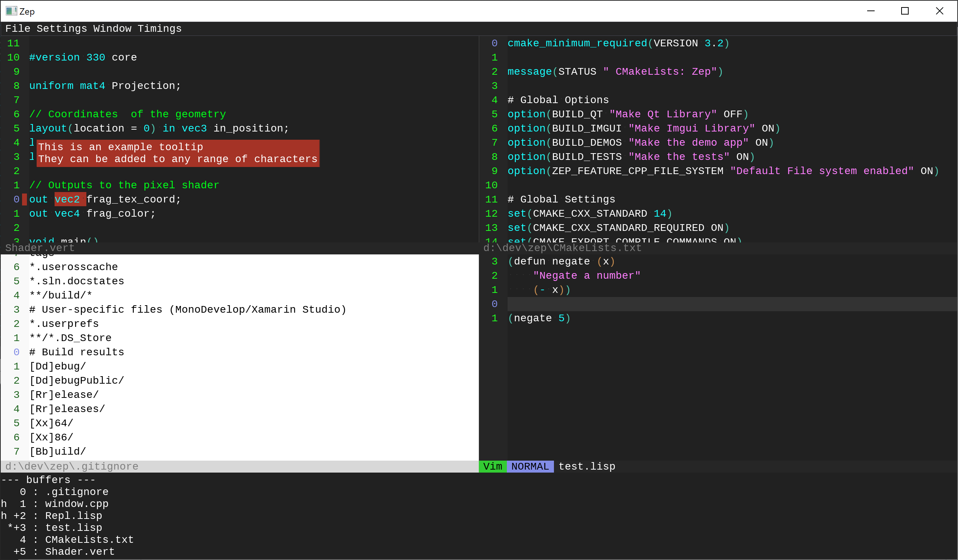Click the window.cpp entry in buffers list
958x560 pixels.
(76, 504)
